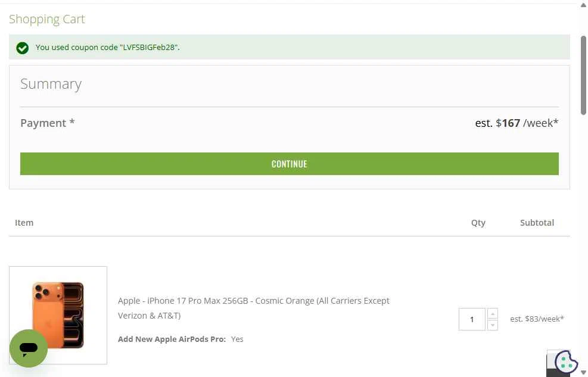Open the Apple iPhone 17 Pro Max product link
The image size is (588, 377).
coord(254,308)
